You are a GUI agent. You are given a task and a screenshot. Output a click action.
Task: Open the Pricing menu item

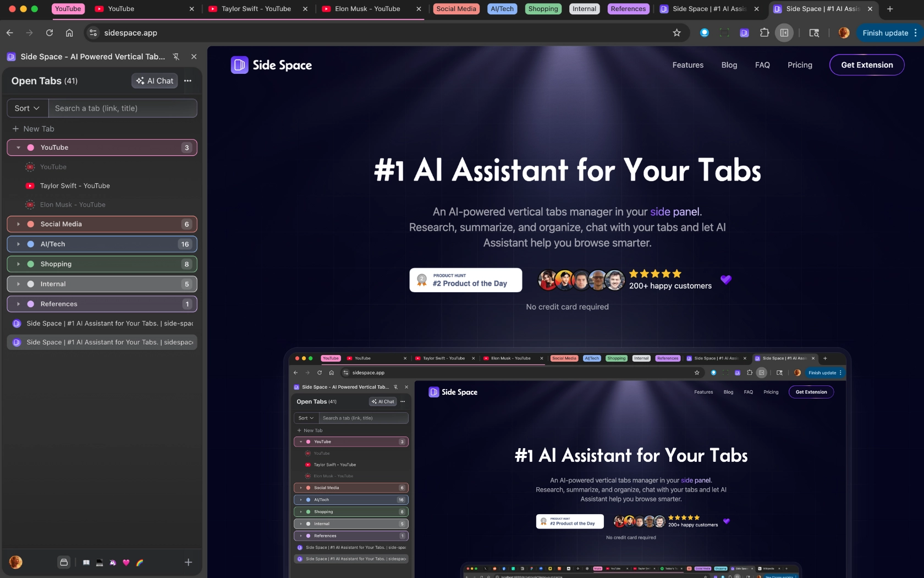click(800, 64)
